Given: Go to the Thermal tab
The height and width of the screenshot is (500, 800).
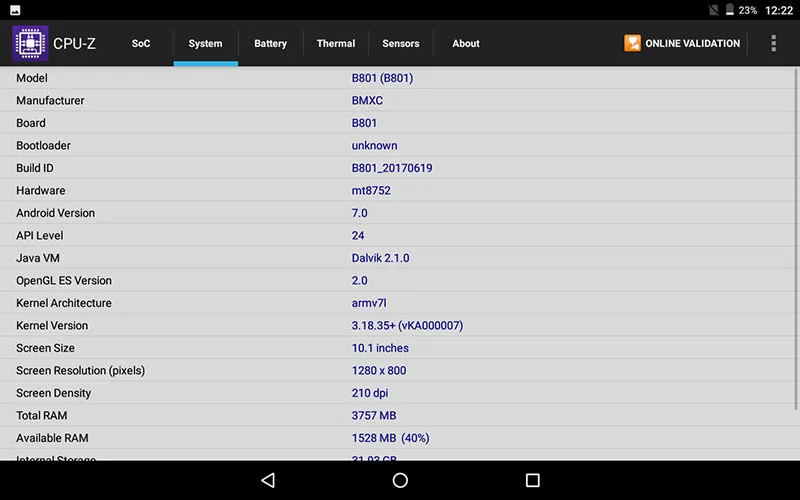Looking at the screenshot, I should pyautogui.click(x=336, y=43).
